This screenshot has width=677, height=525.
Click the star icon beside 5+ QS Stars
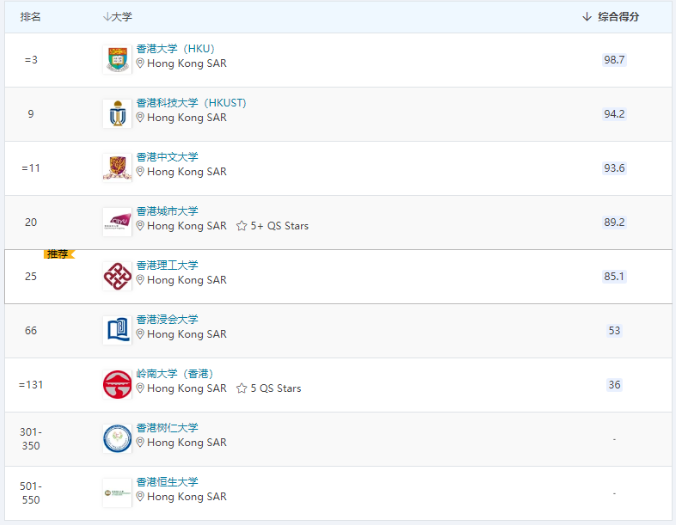coord(242,226)
